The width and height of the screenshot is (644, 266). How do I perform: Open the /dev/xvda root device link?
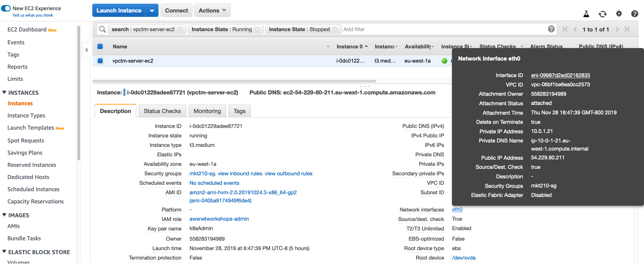[x=464, y=258]
